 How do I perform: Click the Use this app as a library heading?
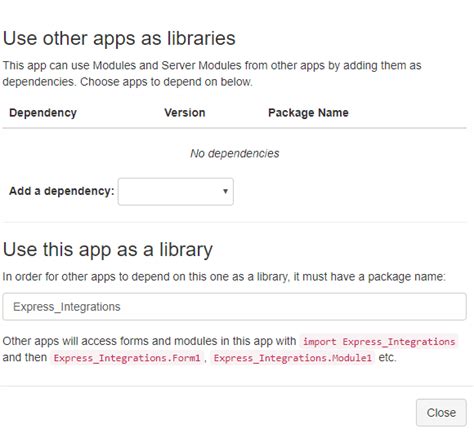tap(108, 249)
